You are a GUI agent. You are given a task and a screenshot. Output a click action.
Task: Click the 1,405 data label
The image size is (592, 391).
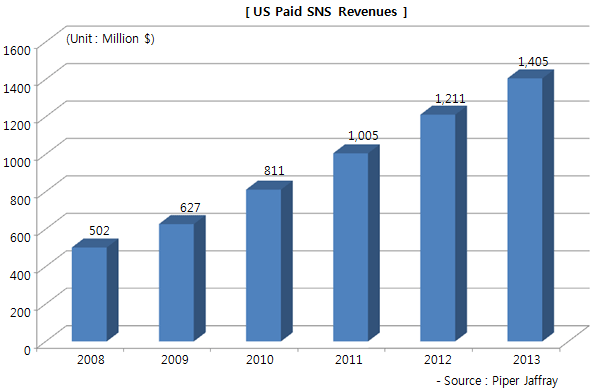pos(533,62)
